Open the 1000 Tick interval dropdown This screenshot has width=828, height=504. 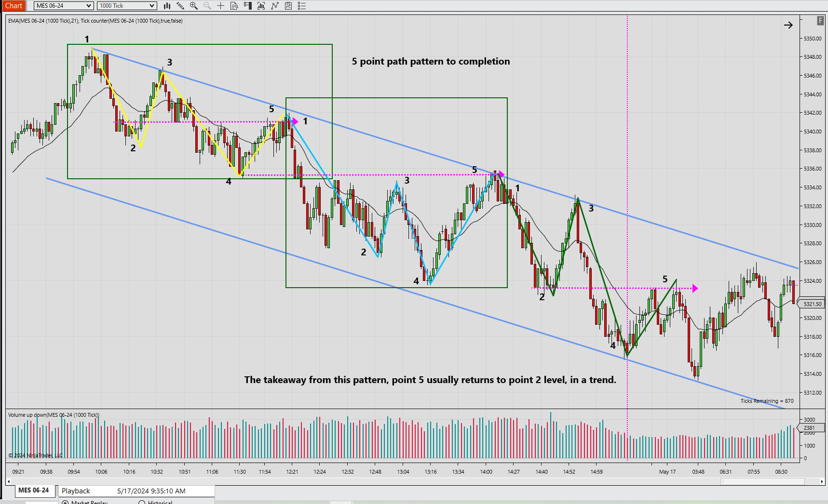(127, 6)
